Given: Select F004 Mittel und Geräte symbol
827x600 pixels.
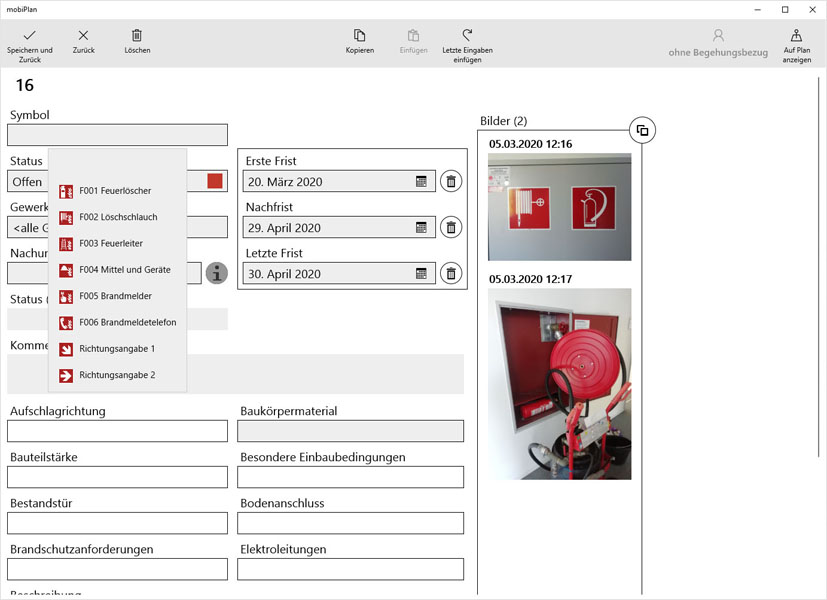Looking at the screenshot, I should (x=117, y=270).
